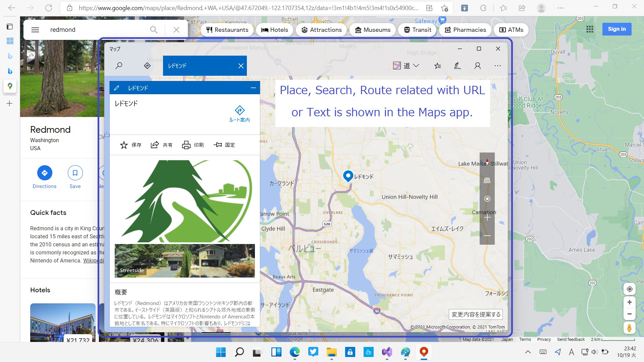This screenshot has width=644, height=362.
Task: Zoom out with the Google Maps minus button
Action: [x=630, y=314]
